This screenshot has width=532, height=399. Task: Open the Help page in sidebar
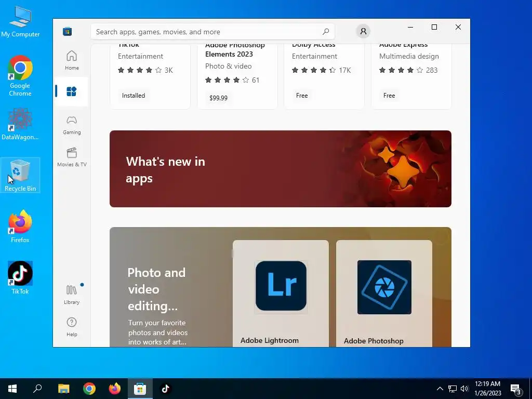tap(72, 327)
